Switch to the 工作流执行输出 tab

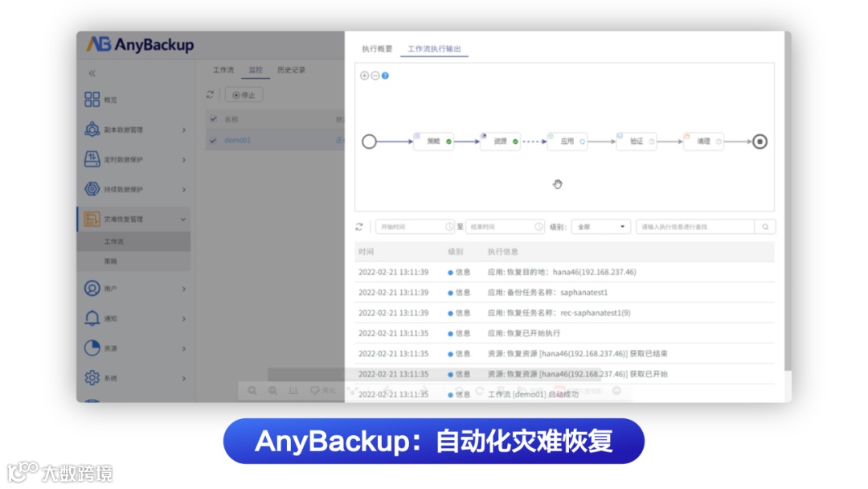(x=434, y=49)
